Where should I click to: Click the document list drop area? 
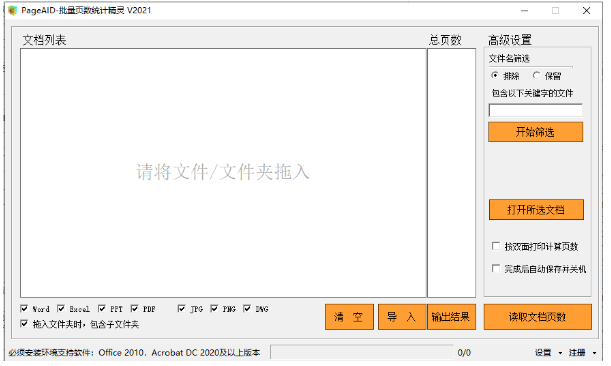tap(223, 173)
